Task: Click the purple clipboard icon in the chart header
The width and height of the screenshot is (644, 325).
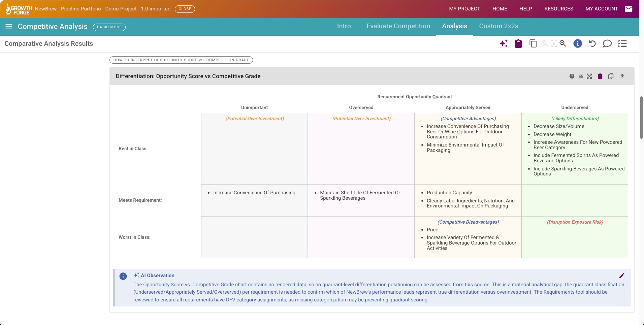Action: coord(600,76)
